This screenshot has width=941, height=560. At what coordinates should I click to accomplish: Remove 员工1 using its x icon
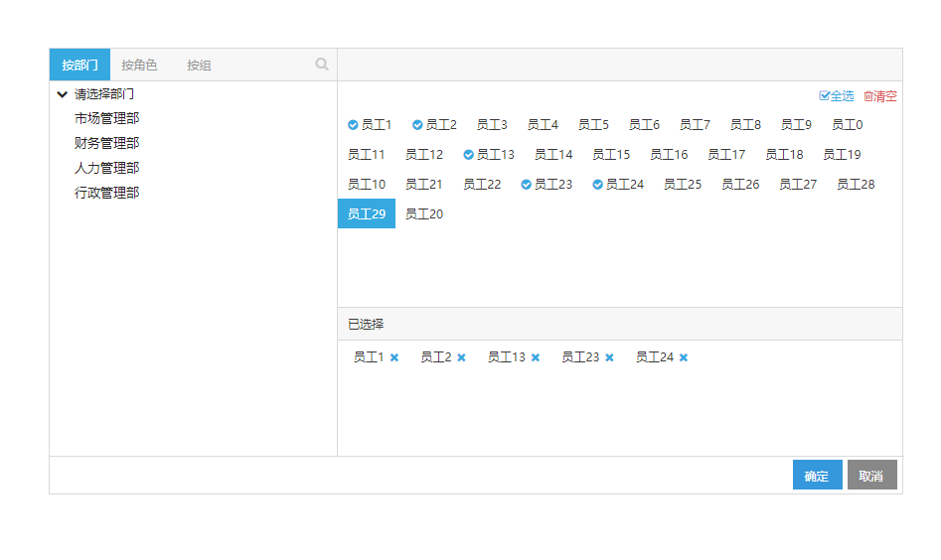[x=394, y=357]
